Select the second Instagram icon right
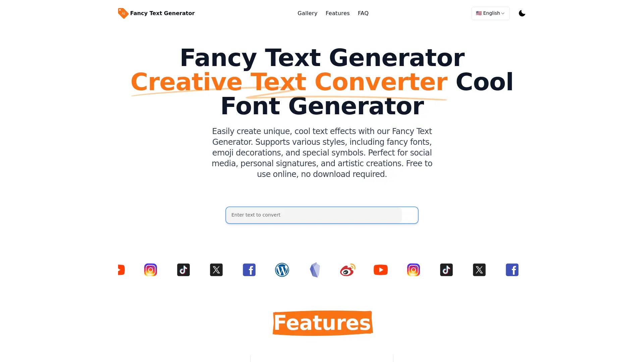Screen dimensions: 644x362 point(414,269)
